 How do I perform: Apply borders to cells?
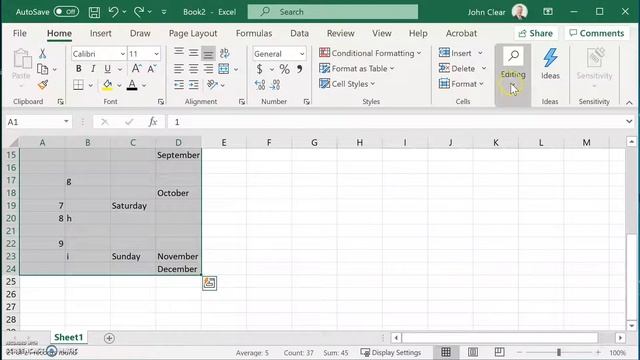(x=78, y=85)
